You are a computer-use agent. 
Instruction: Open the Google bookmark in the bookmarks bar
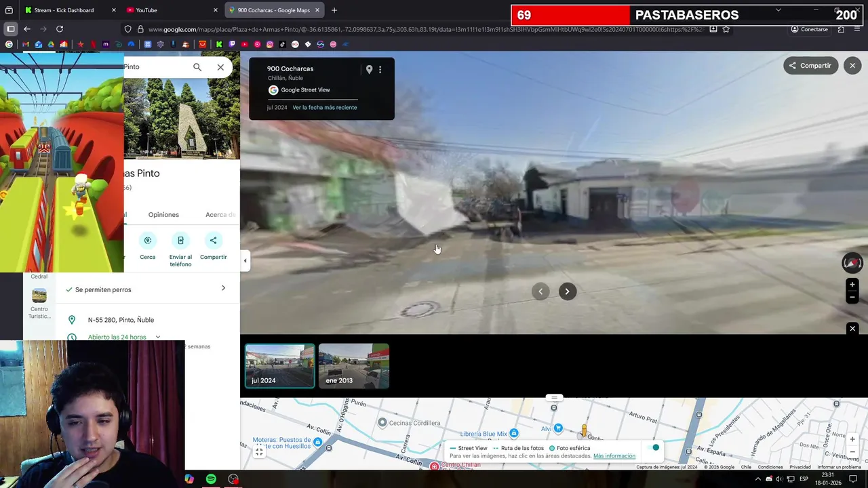tap(9, 44)
